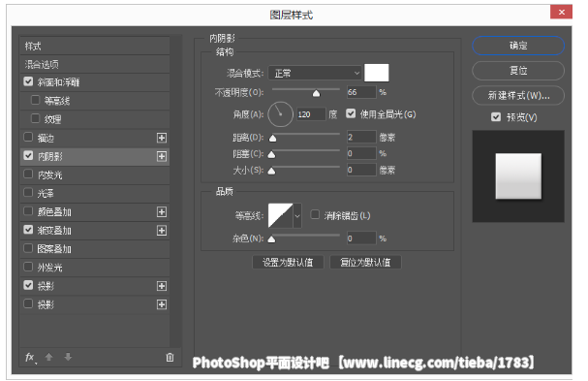This screenshot has height=381, width=588.
Task: Enable the 外发光 checkbox
Action: click(x=28, y=267)
